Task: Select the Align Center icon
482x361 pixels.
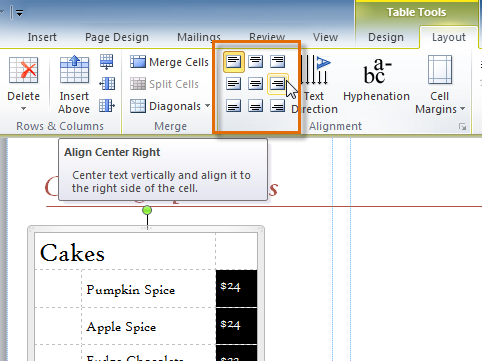Action: coord(255,84)
